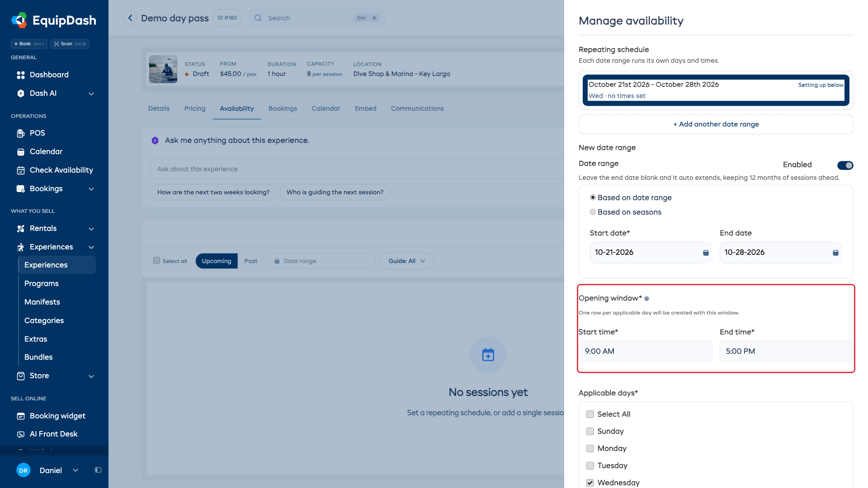Click the calendar-plus icon above No sessions yet

point(488,355)
